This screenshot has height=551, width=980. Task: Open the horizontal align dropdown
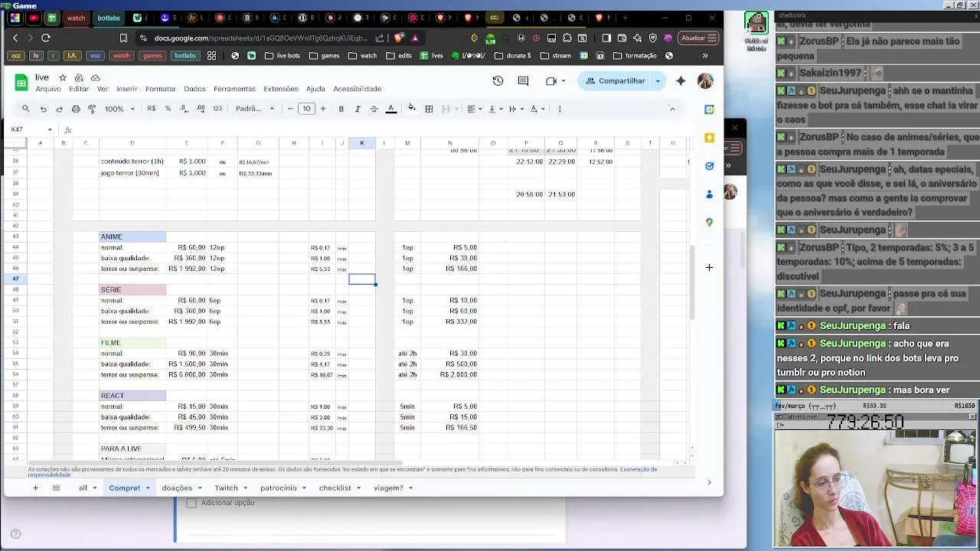tap(474, 109)
